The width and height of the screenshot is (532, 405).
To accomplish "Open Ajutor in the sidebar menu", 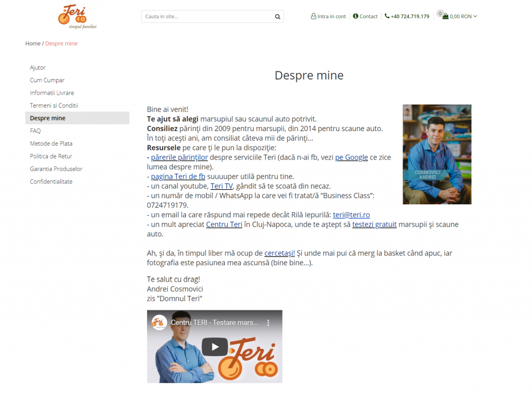I will pos(37,68).
